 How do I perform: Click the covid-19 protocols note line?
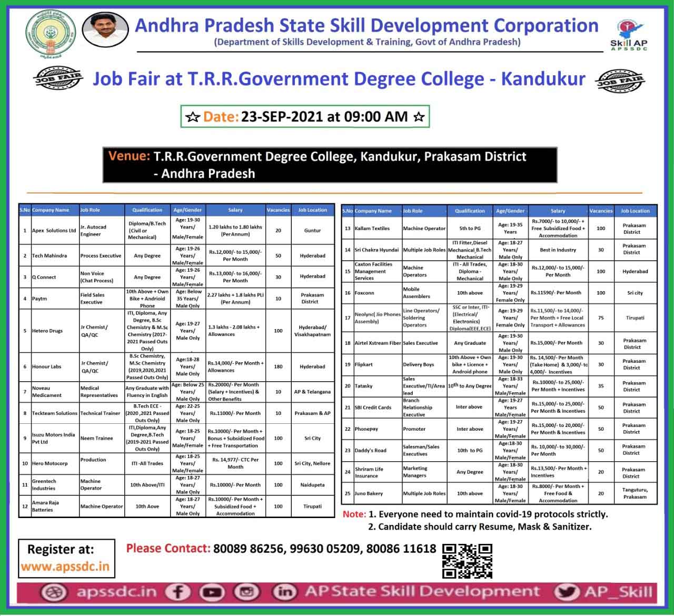(488, 514)
